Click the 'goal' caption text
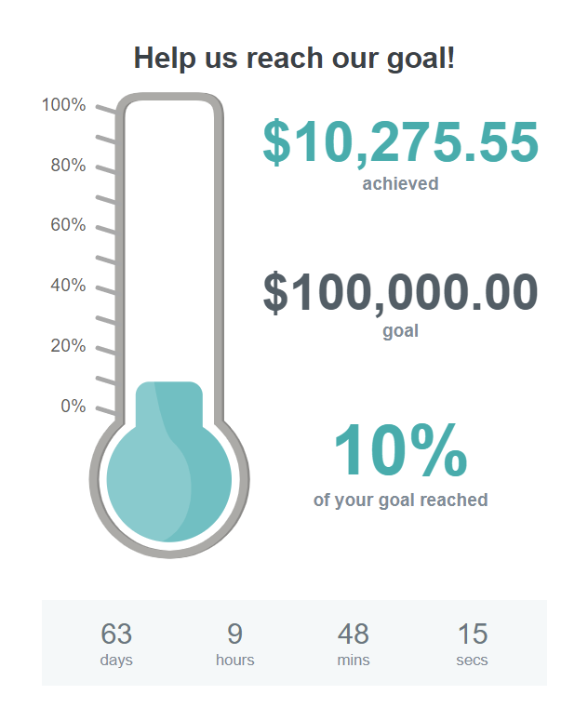Viewport: 588px width, 721px height. click(x=400, y=331)
